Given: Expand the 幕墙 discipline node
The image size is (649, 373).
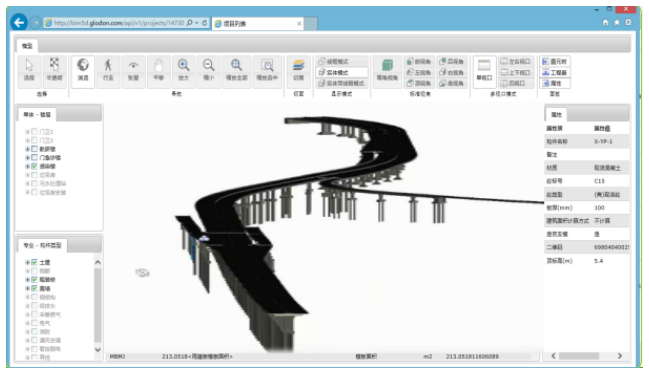Looking at the screenshot, I should click(x=28, y=289).
